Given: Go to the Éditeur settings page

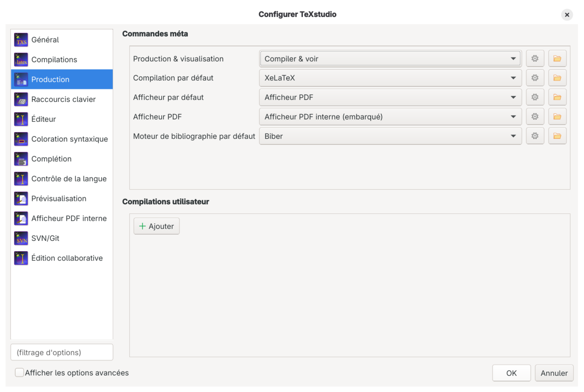Looking at the screenshot, I should [x=62, y=119].
